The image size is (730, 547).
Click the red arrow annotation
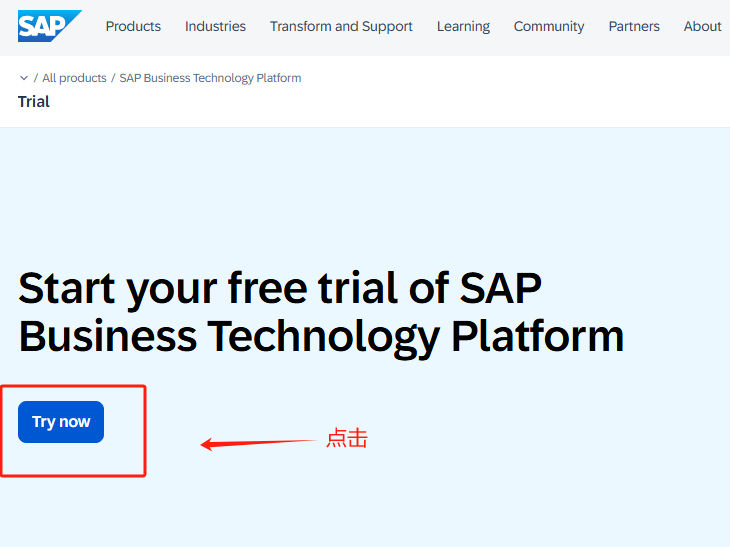pyautogui.click(x=258, y=443)
